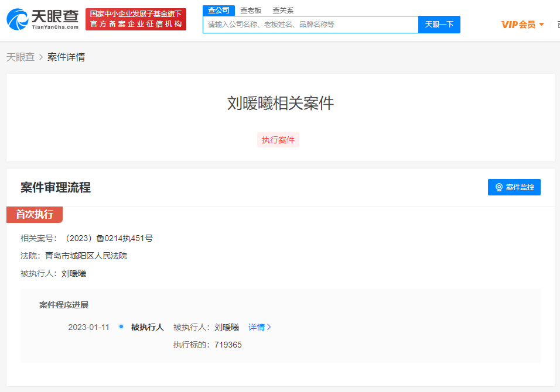560x392 pixels.
Task: Focus the company name search input field
Action: point(310,25)
